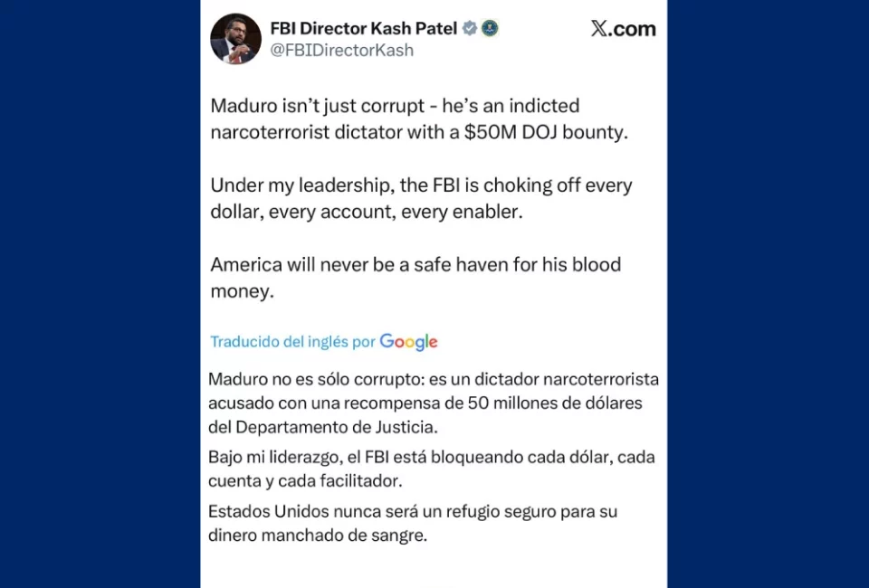Open the FBI Director Kash Patel profile name
Image resolution: width=869 pixels, height=588 pixels.
[x=364, y=28]
